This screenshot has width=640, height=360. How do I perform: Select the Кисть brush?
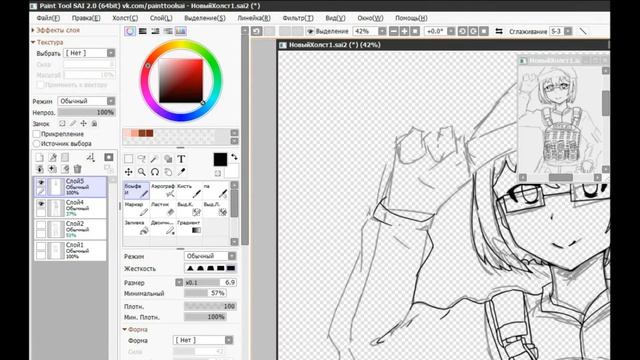click(x=189, y=190)
